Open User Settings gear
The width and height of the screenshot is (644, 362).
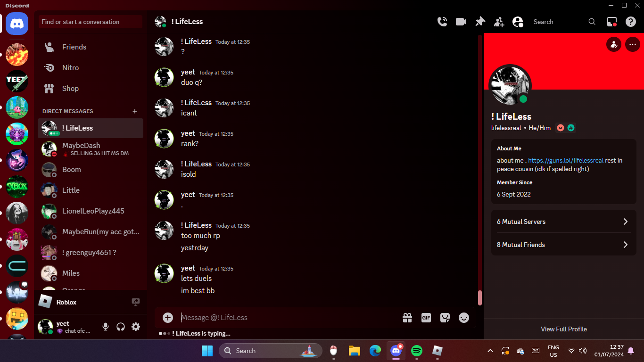pos(136,327)
